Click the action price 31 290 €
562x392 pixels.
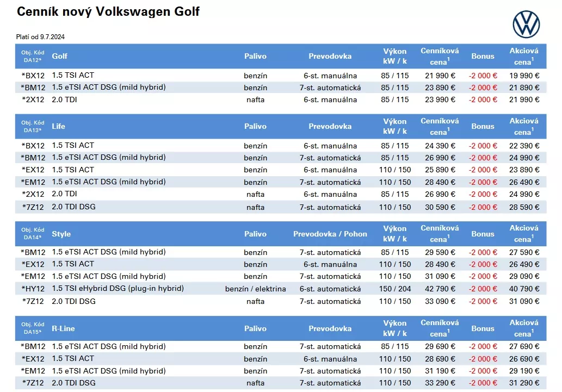[524, 383]
